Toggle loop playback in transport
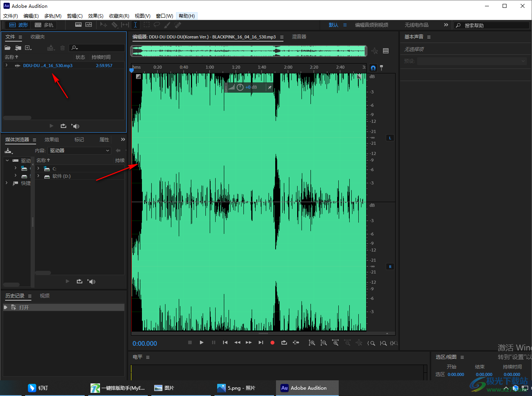The height and width of the screenshot is (396, 532). click(284, 343)
